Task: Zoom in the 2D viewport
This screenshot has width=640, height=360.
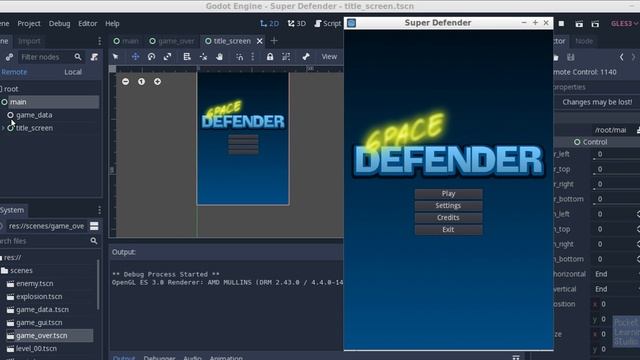Action: [x=157, y=82]
